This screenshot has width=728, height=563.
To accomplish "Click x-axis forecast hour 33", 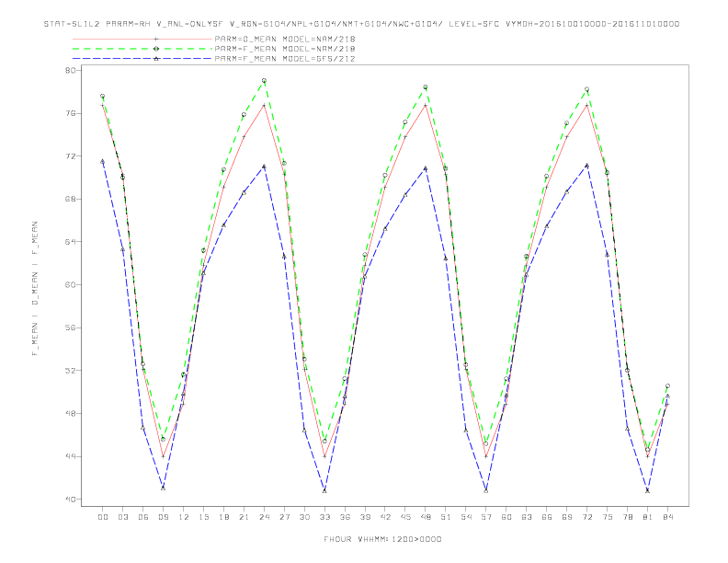I will (324, 517).
